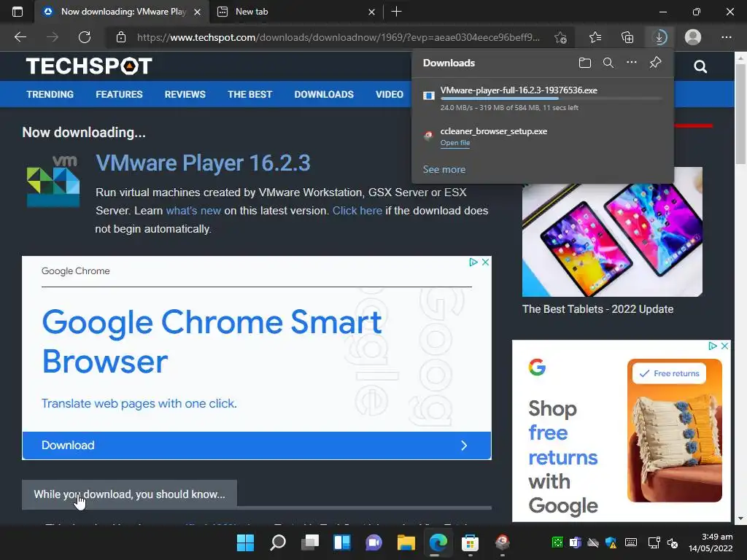Open Microsoft Teams tray icon

pos(575,542)
